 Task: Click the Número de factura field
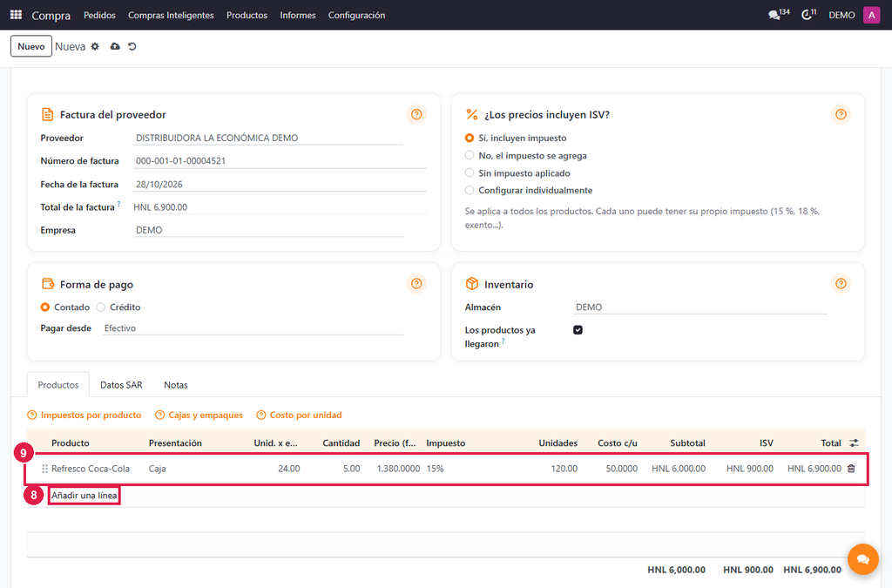[x=280, y=161]
